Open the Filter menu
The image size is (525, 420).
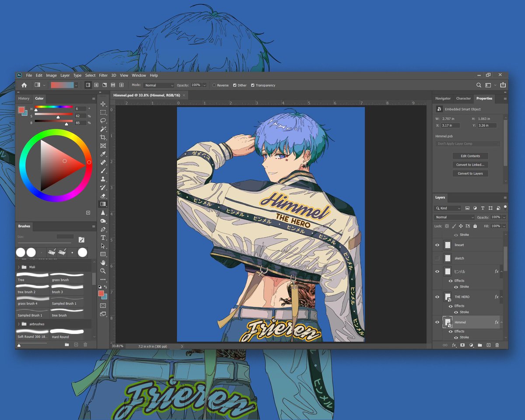pos(103,75)
